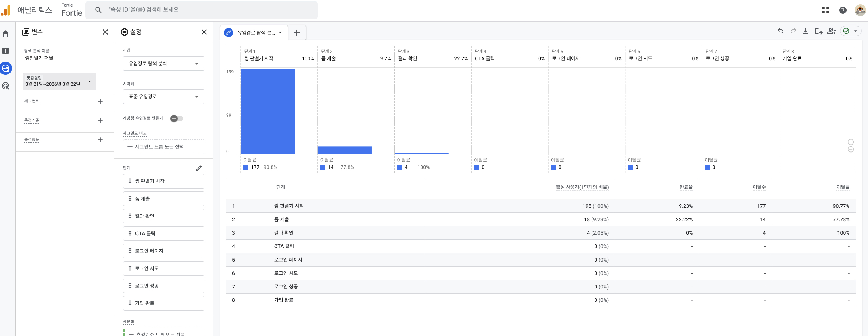The width and height of the screenshot is (868, 336).
Task: Click the Analytics logo
Action: click(6, 10)
